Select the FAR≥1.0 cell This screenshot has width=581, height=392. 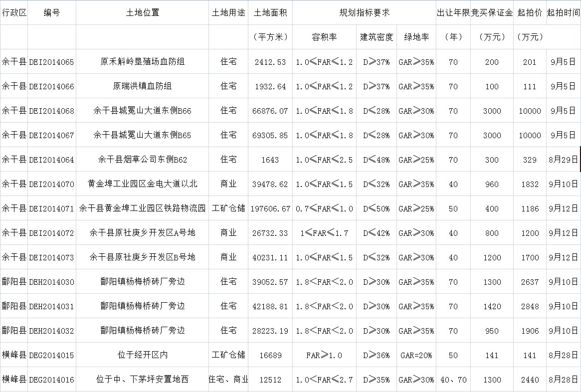[324, 355]
